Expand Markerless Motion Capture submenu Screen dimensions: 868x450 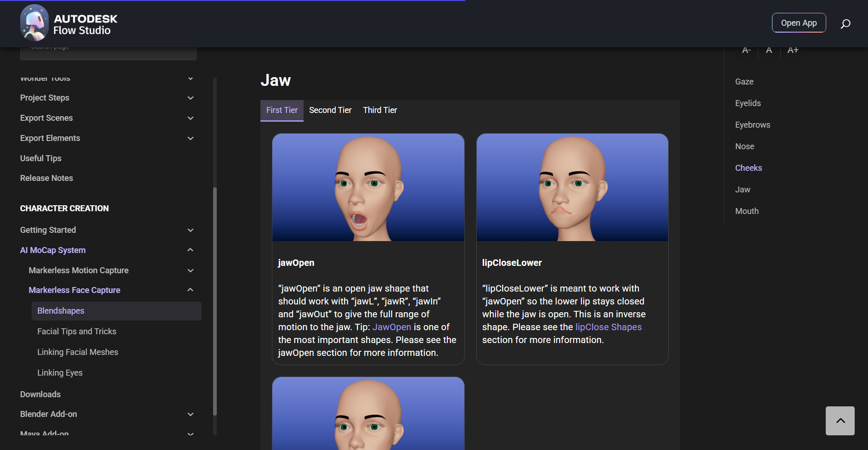coord(191,270)
